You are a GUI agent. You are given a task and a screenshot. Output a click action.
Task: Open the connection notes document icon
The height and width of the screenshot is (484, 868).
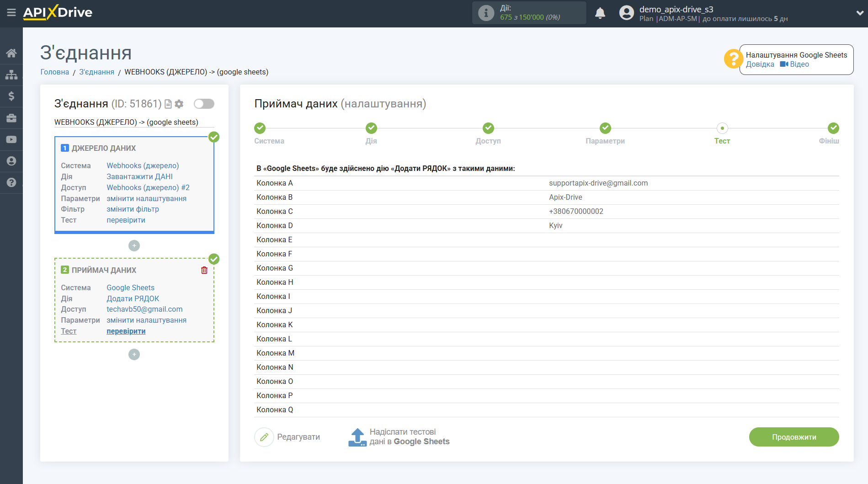coord(168,104)
